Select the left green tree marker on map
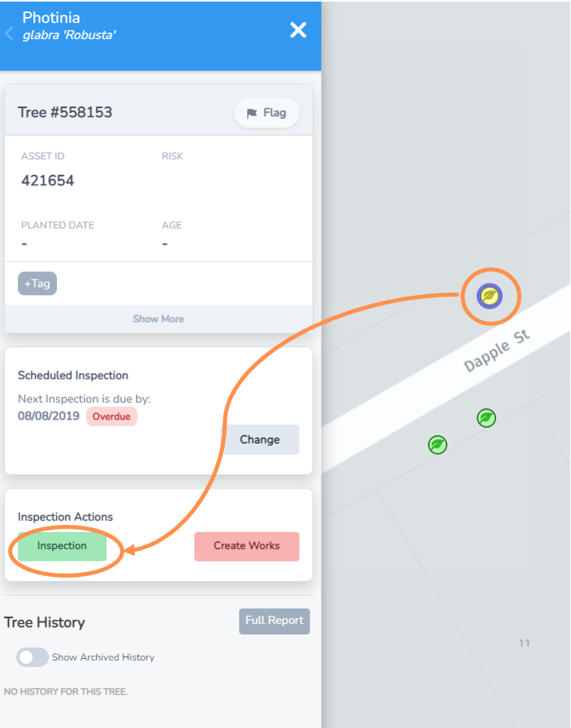Viewport: 571px width, 728px height. point(438,444)
